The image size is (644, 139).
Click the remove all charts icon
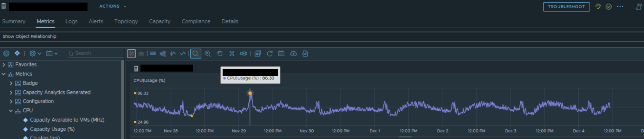coord(258,53)
